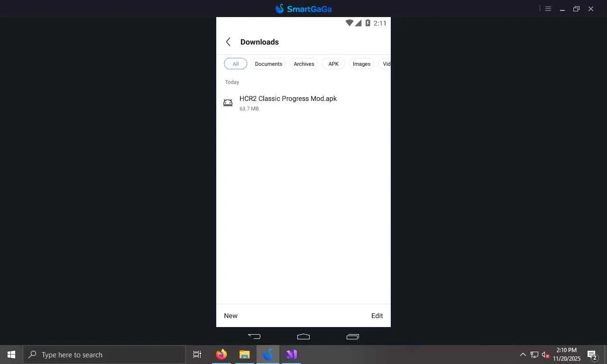Tap the Edit button

(x=377, y=316)
